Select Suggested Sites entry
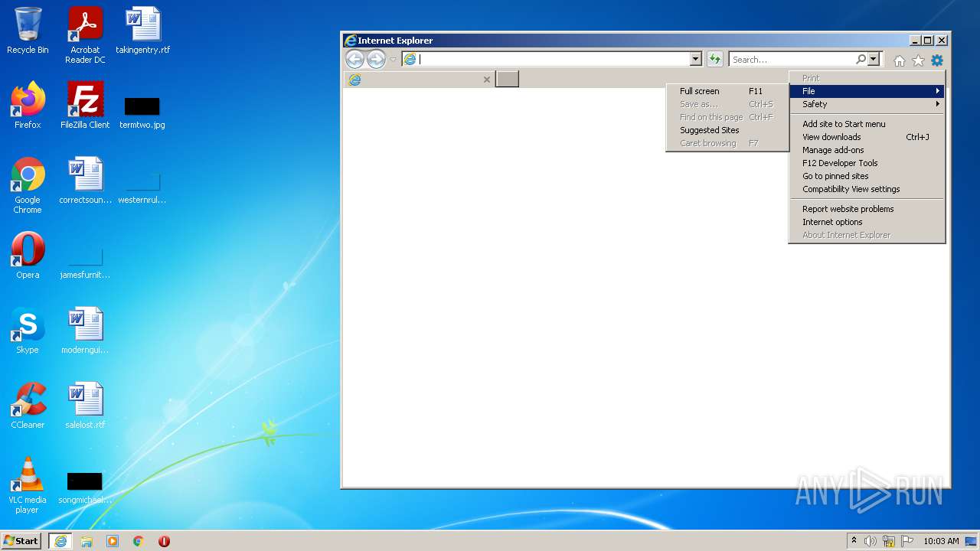This screenshot has height=551, width=980. click(727, 130)
